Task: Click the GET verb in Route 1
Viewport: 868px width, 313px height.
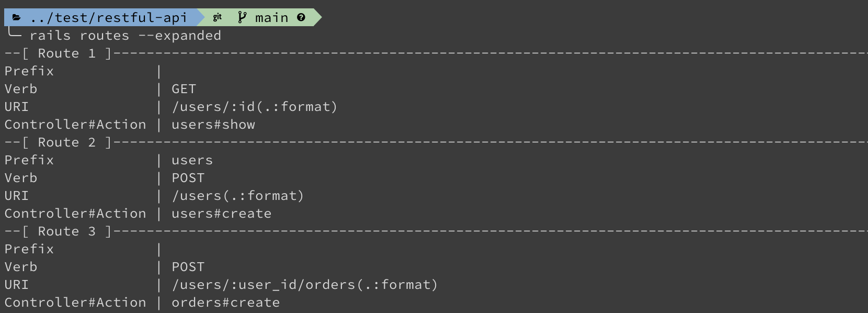Action: [184, 89]
